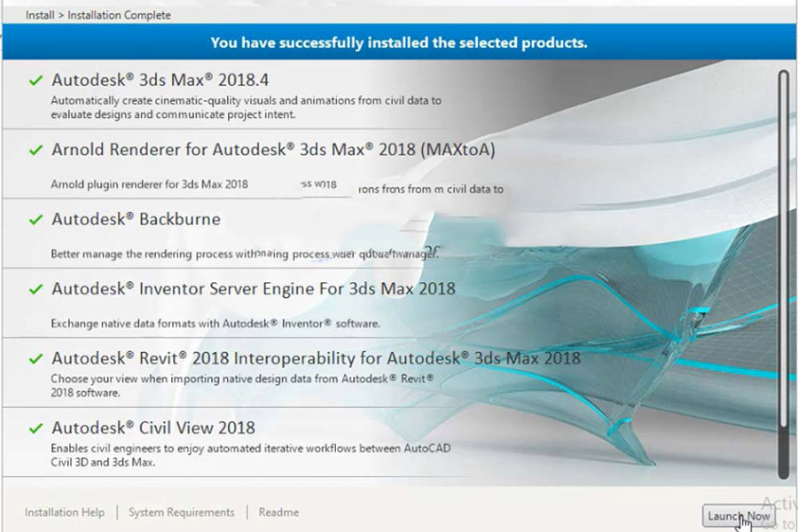Open the System Requirements link
The height and width of the screenshot is (532, 798).
coord(182,512)
